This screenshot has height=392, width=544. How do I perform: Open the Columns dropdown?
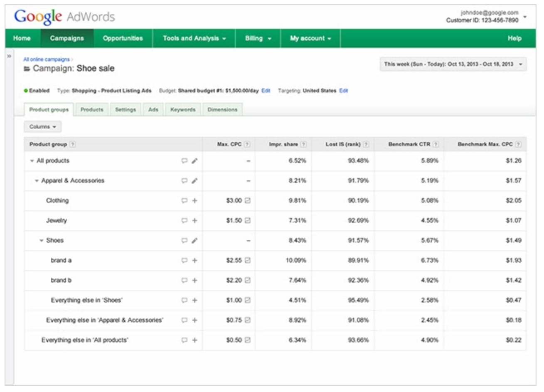tap(43, 127)
